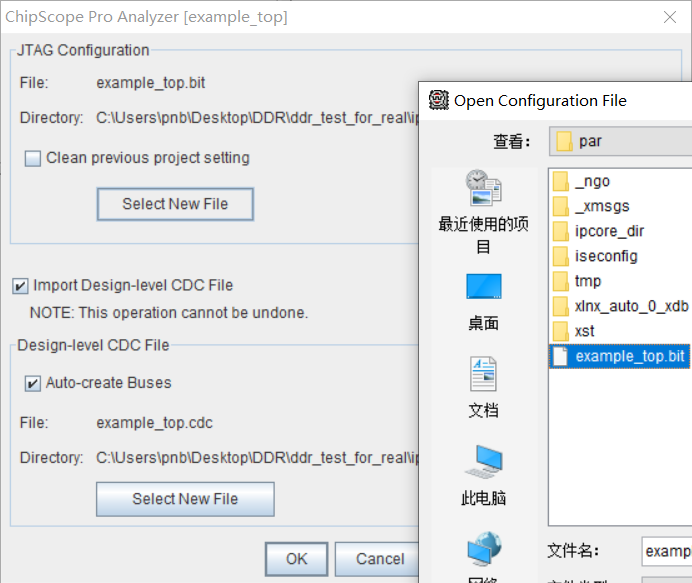Image resolution: width=692 pixels, height=583 pixels.
Task: Select the example_top.bit file
Action: click(619, 356)
